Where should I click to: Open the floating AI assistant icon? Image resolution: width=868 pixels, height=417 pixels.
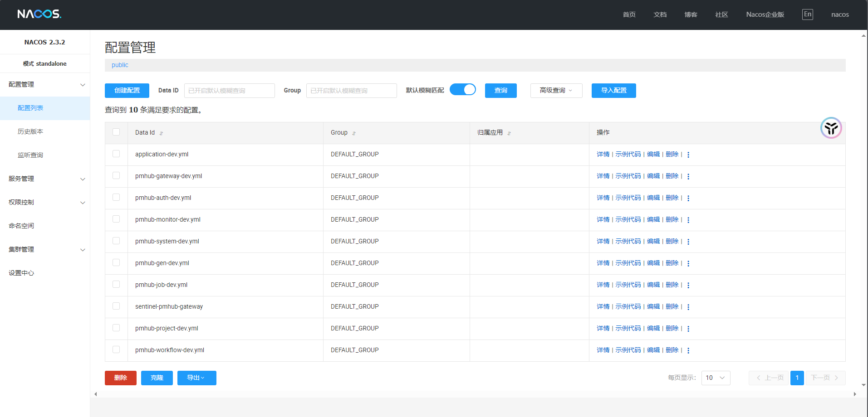pyautogui.click(x=831, y=128)
